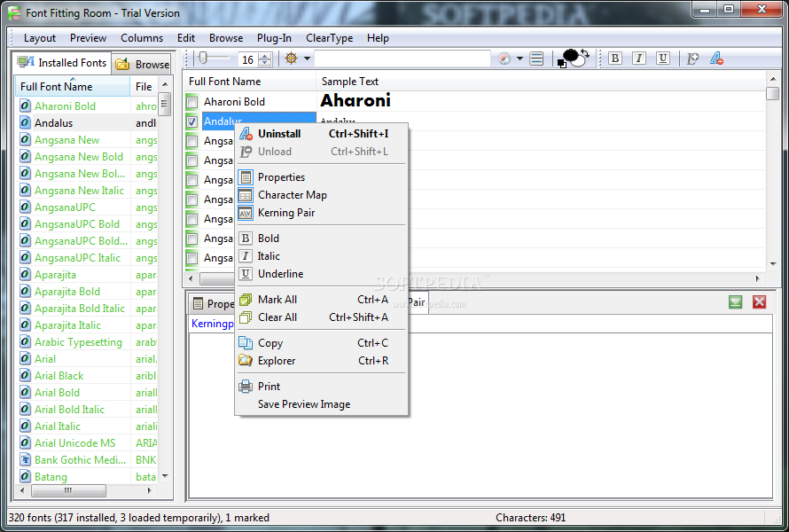
Task: Click File column header in installed list
Action: click(144, 87)
